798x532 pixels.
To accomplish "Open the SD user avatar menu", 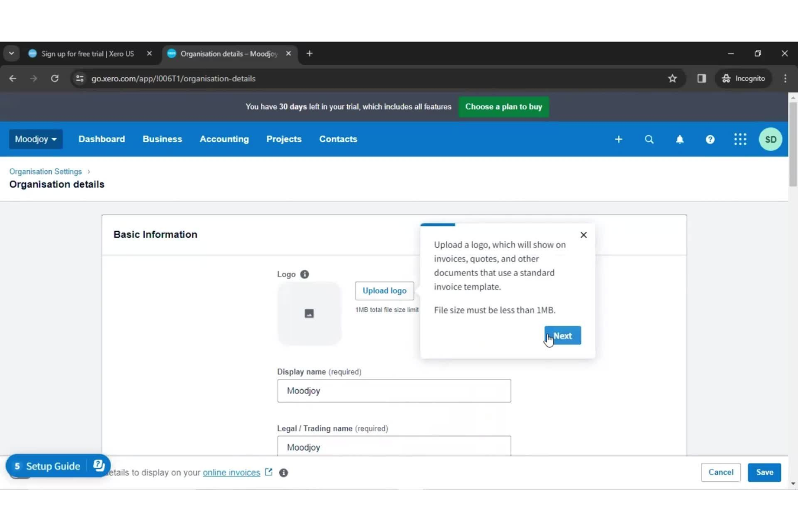I will pos(771,140).
